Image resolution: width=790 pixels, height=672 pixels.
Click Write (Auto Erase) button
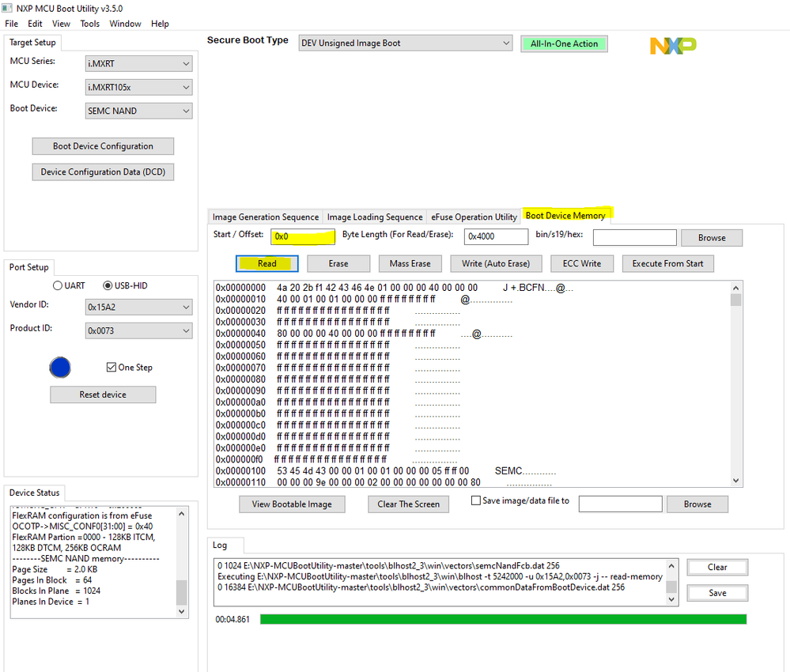pyautogui.click(x=496, y=263)
